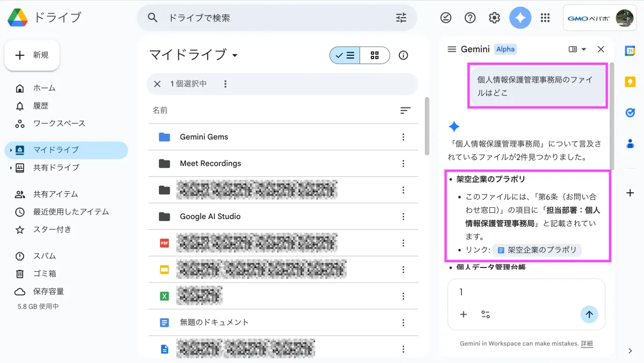Open the settings gear menu

pyautogui.click(x=494, y=18)
